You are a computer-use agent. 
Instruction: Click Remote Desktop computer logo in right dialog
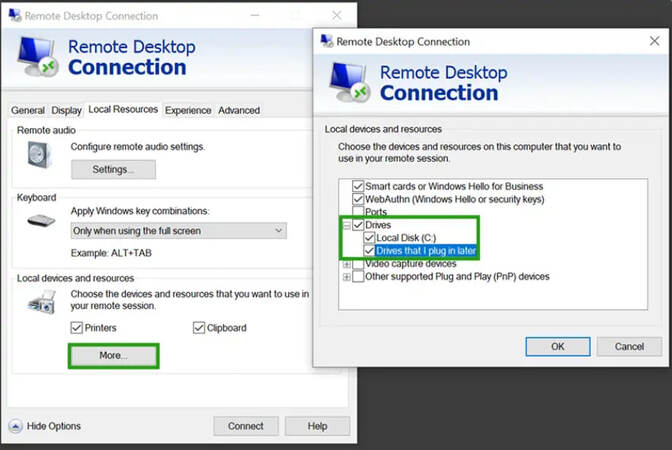[x=350, y=82]
